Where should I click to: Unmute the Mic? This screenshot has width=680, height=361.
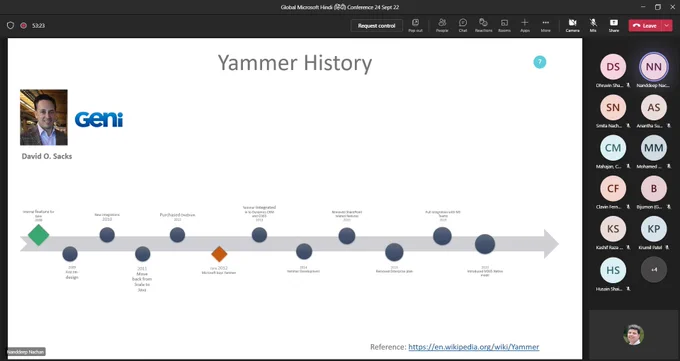pos(593,26)
